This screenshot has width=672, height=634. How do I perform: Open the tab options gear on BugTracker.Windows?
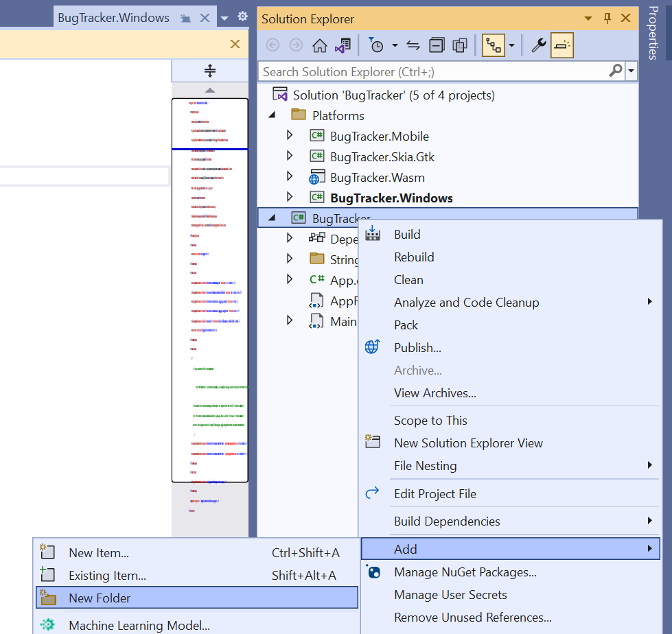242,17
